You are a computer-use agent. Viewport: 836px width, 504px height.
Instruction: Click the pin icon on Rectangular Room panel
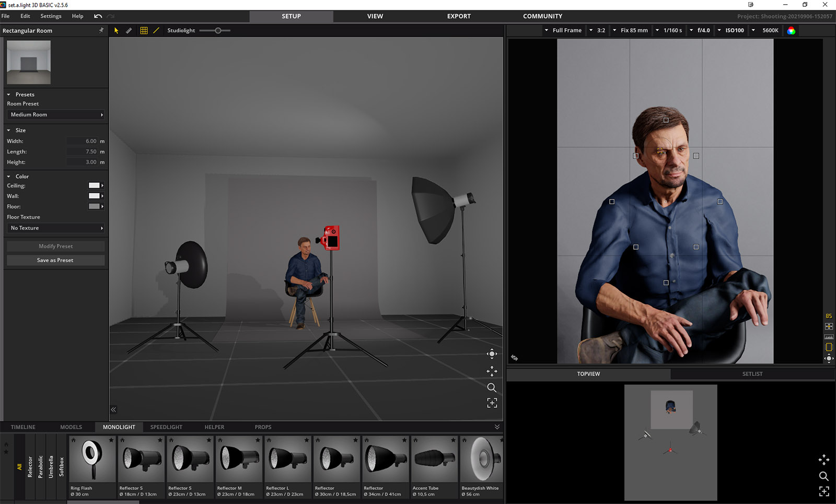[101, 31]
